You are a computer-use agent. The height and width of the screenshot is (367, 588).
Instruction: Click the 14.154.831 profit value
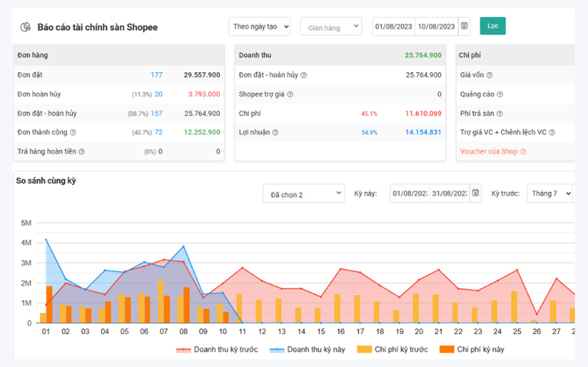click(x=424, y=132)
